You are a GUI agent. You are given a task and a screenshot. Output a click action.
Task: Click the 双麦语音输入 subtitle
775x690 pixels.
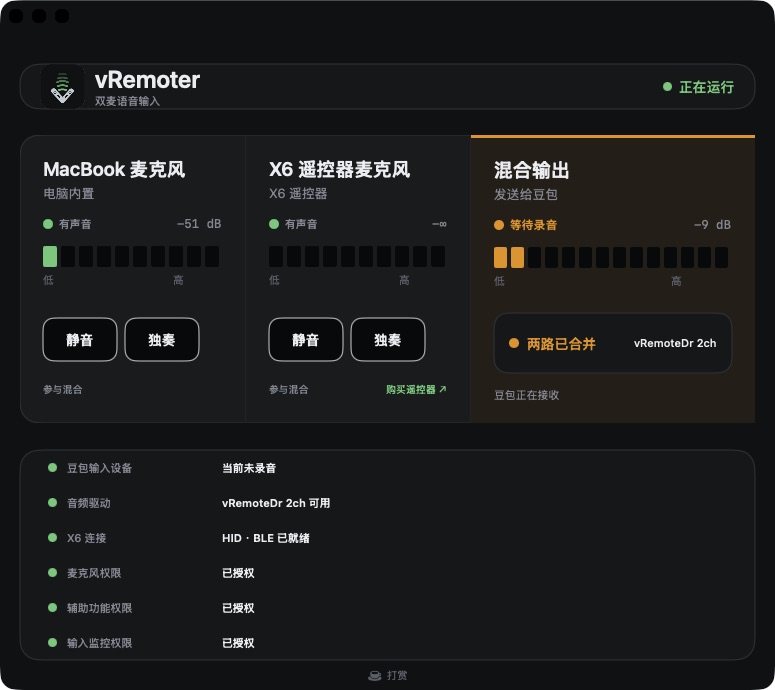pos(127,101)
